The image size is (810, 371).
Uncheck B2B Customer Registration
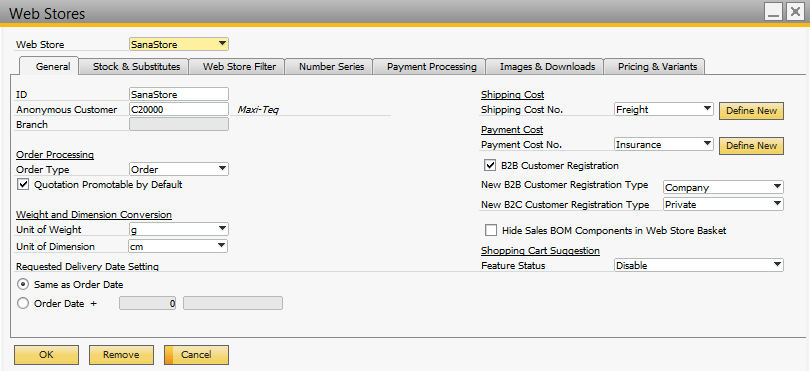coord(490,165)
